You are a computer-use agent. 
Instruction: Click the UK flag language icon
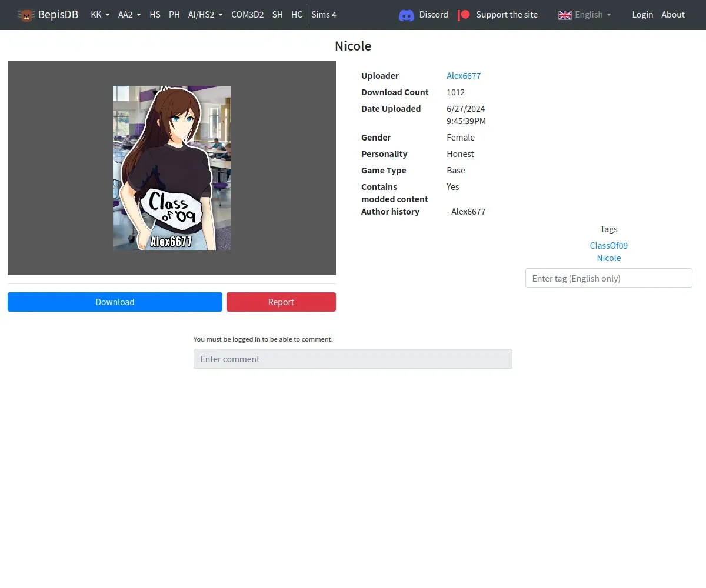tap(565, 15)
